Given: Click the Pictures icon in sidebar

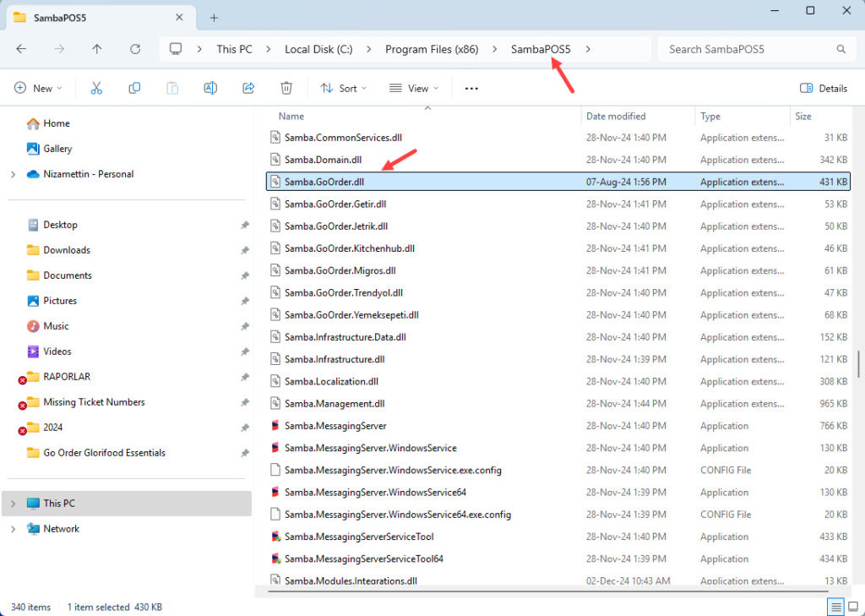Looking at the screenshot, I should [33, 301].
